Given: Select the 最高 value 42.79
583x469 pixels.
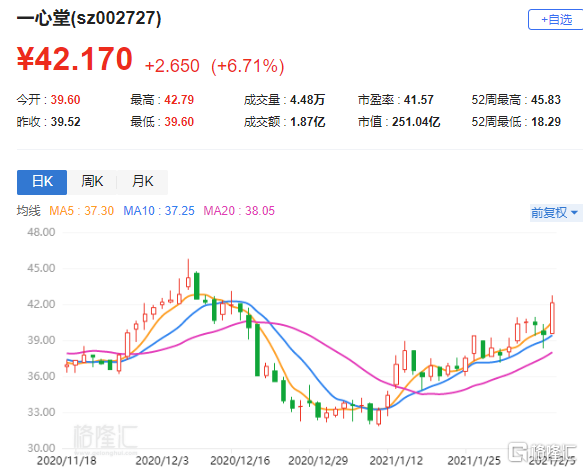Looking at the screenshot, I should [x=179, y=100].
